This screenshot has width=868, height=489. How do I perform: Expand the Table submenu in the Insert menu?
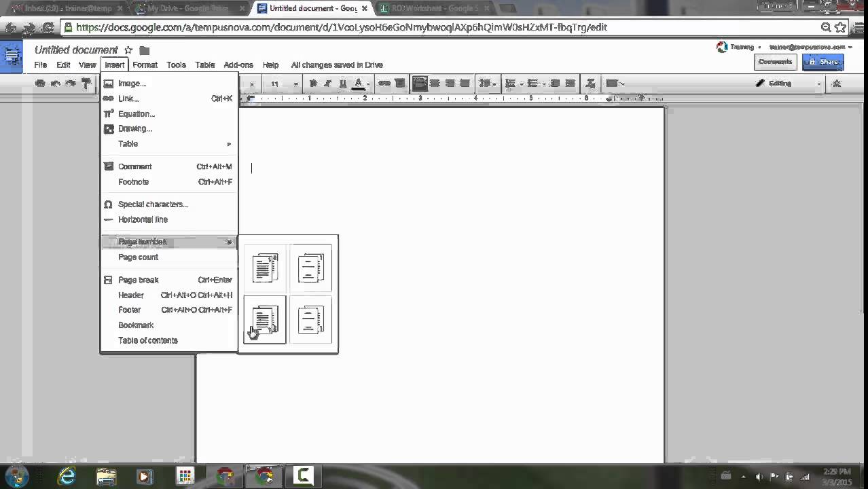click(169, 144)
